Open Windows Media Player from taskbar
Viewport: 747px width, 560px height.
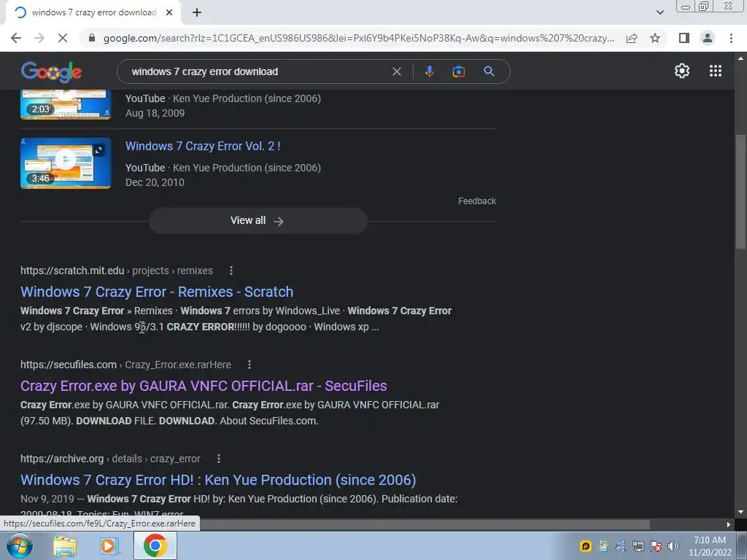coord(109,545)
